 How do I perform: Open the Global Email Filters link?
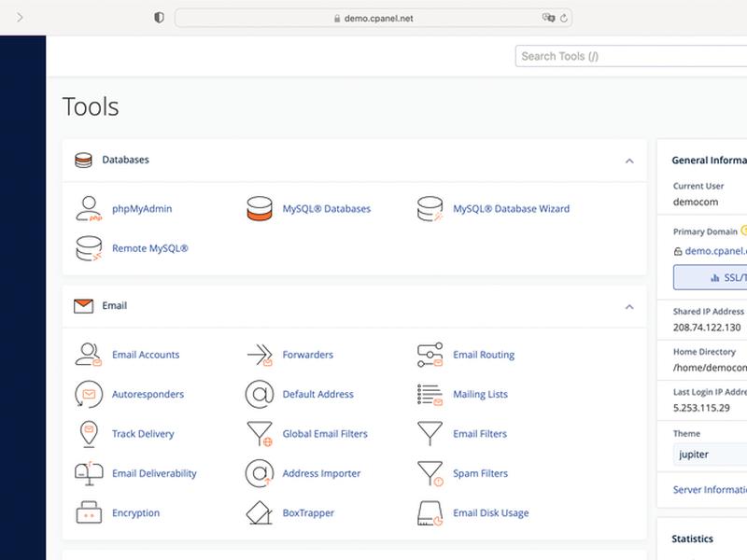tap(325, 433)
